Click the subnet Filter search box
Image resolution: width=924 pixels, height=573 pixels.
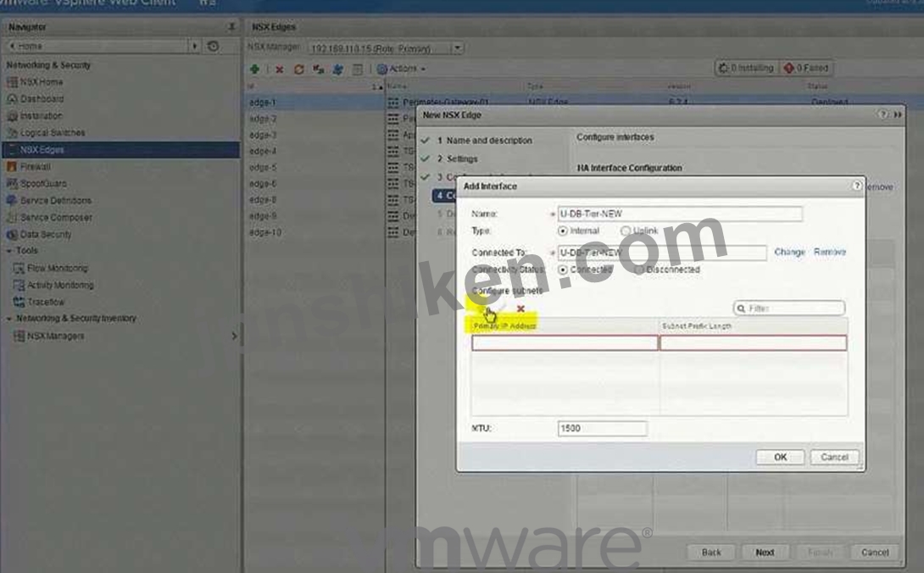tap(789, 309)
